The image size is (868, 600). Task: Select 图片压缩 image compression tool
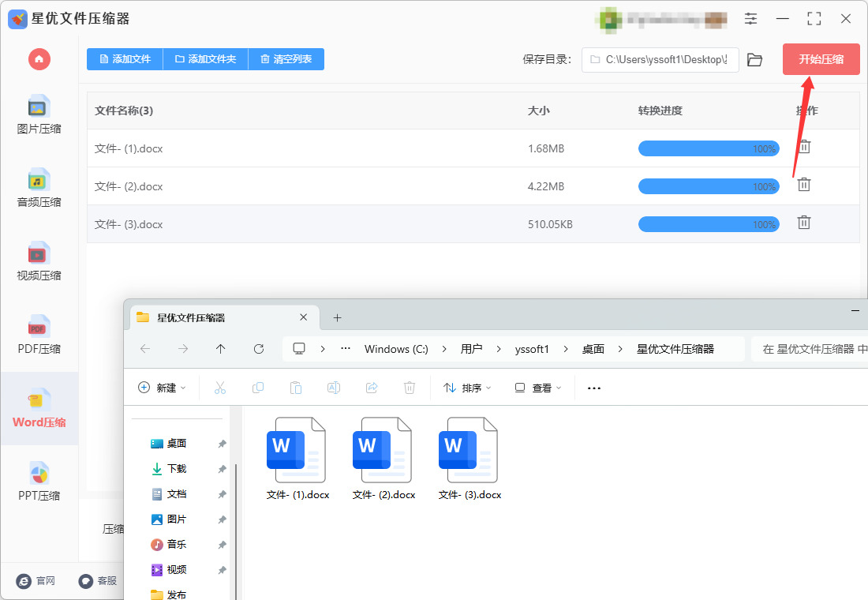pyautogui.click(x=39, y=115)
